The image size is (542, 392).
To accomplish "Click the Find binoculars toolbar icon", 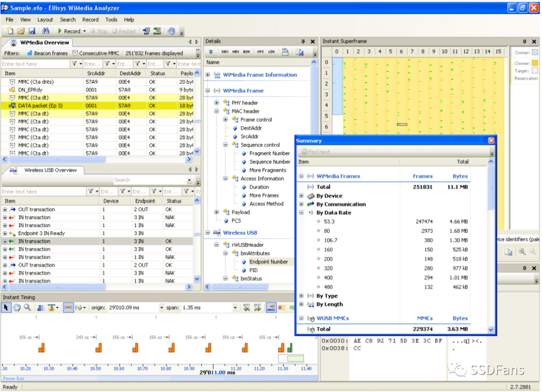I will pos(46,31).
